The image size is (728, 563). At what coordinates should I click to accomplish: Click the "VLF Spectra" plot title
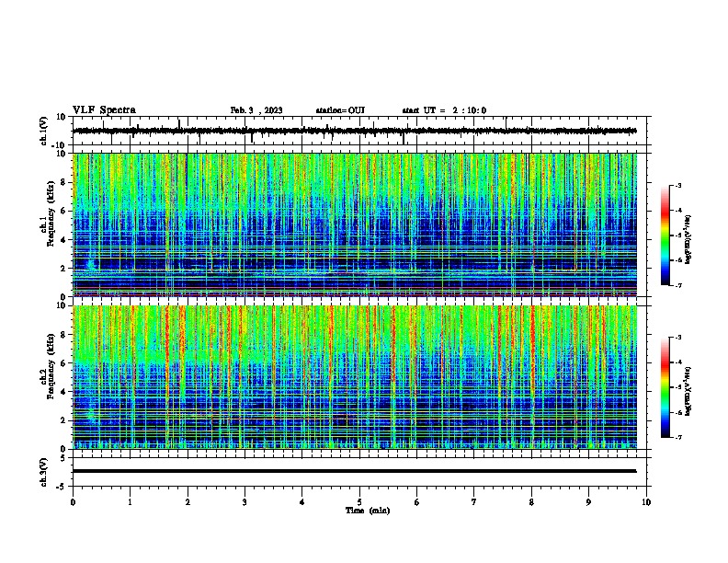click(104, 110)
